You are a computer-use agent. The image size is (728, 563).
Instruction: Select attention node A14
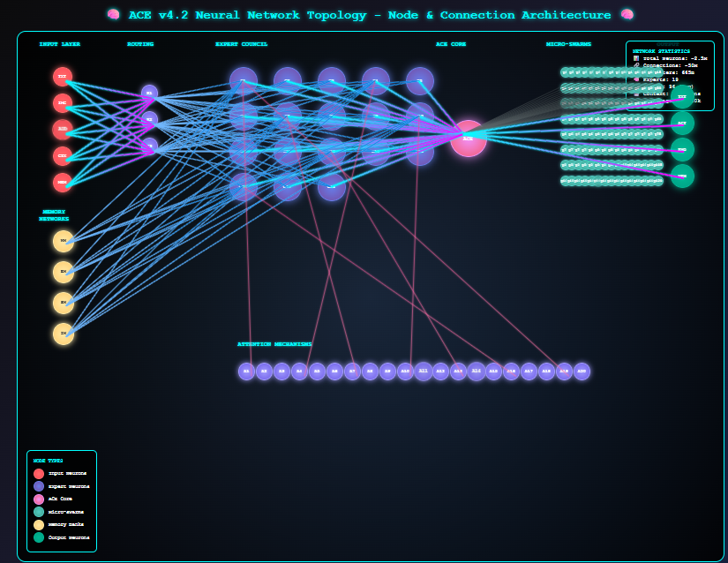coord(476,372)
